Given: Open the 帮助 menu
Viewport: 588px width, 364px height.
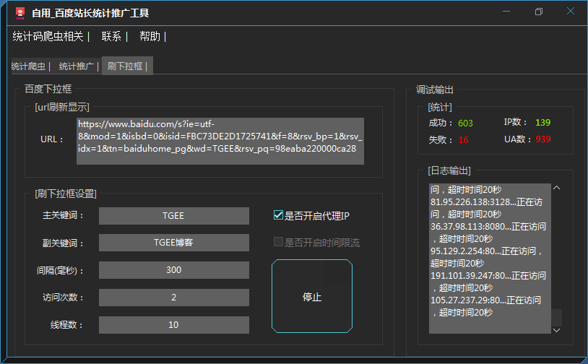Looking at the screenshot, I should (150, 36).
